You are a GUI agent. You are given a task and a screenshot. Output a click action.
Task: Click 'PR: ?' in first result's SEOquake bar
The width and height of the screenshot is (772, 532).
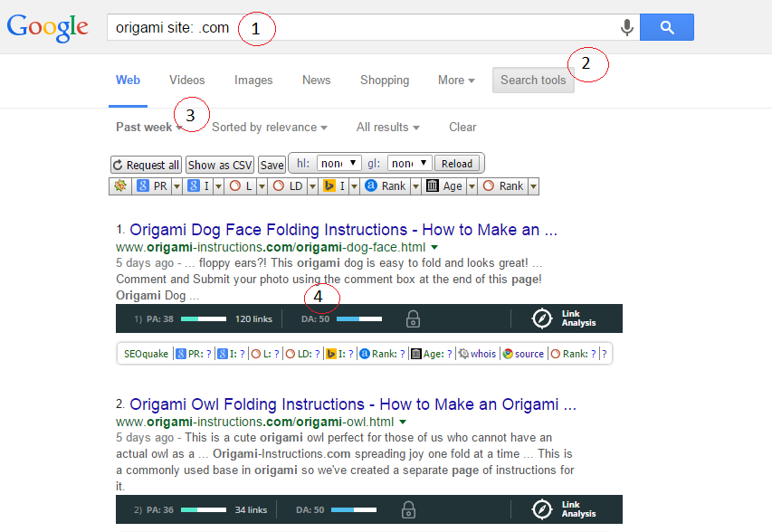[x=194, y=354]
